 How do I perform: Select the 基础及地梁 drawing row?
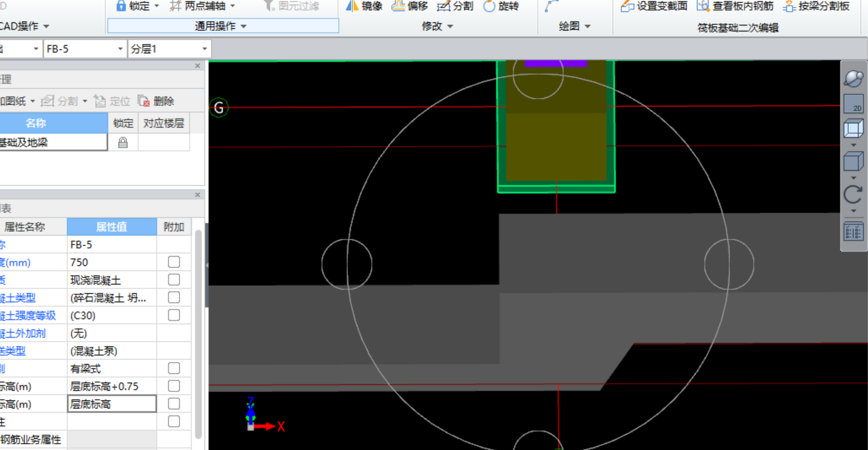coord(53,142)
